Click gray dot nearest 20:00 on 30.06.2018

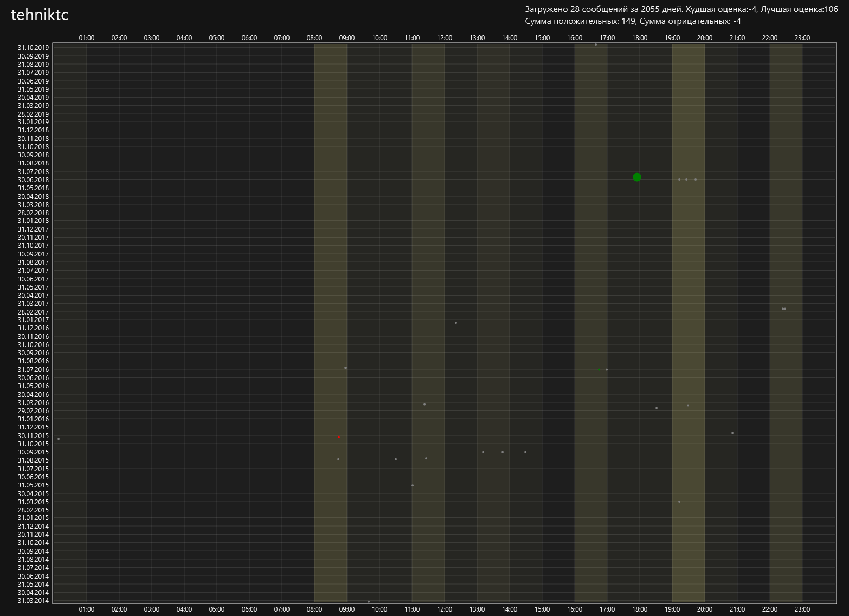696,179
